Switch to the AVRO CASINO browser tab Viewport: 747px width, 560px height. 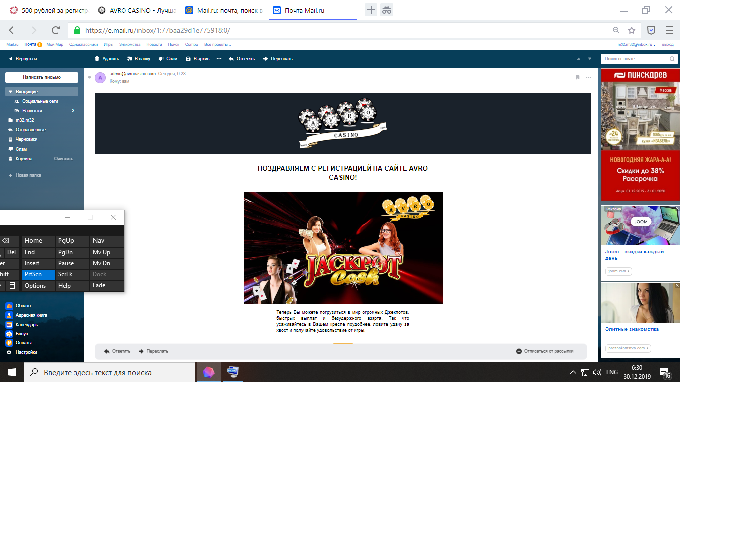coord(137,10)
